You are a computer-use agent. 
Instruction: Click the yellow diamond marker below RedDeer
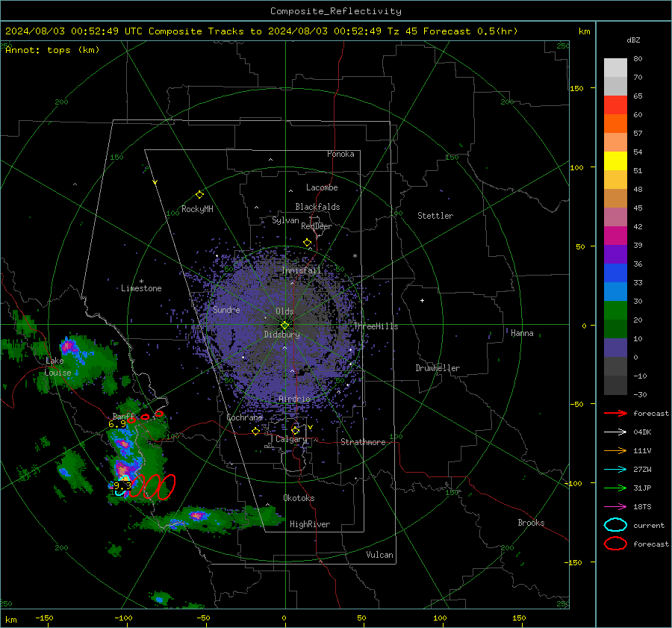308,243
